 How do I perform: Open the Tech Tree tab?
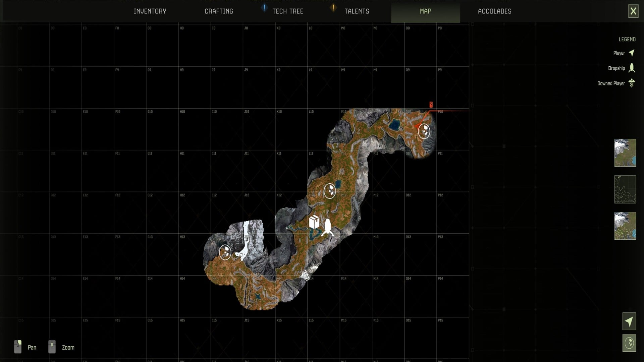[x=287, y=11]
